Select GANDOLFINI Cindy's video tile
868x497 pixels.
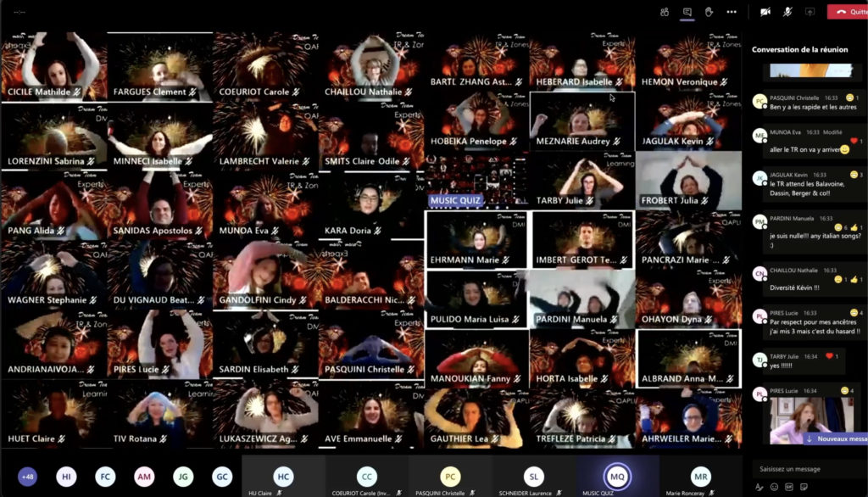pyautogui.click(x=265, y=275)
